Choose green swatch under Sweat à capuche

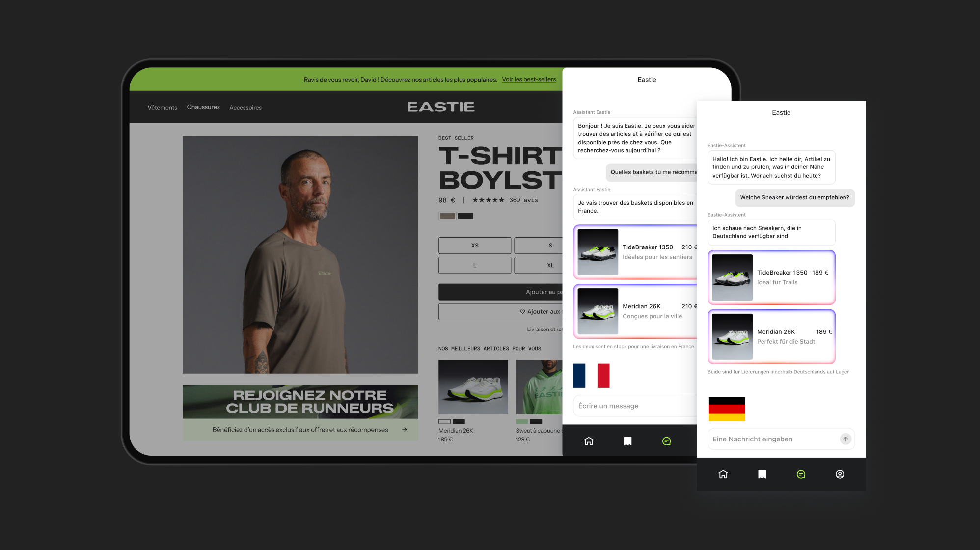(522, 422)
